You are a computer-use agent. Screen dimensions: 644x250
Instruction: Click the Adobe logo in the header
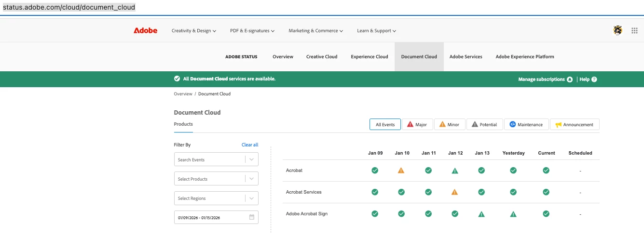(145, 30)
